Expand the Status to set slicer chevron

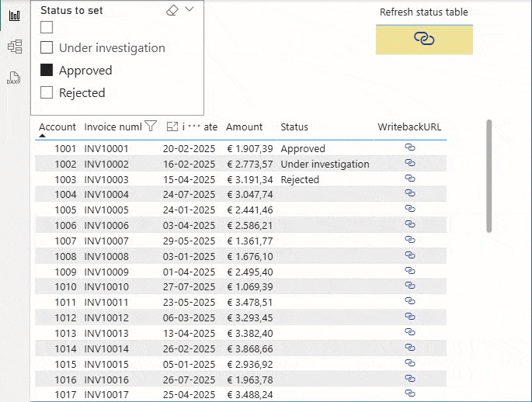click(x=190, y=9)
